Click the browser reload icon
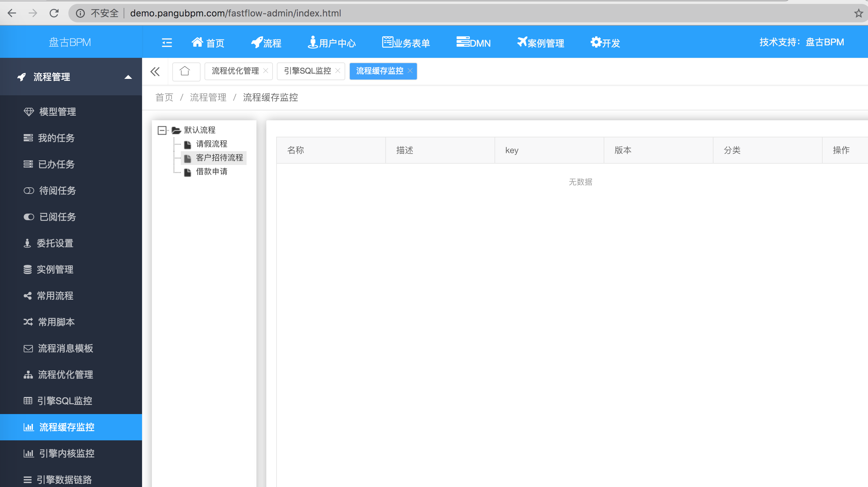 click(x=54, y=13)
